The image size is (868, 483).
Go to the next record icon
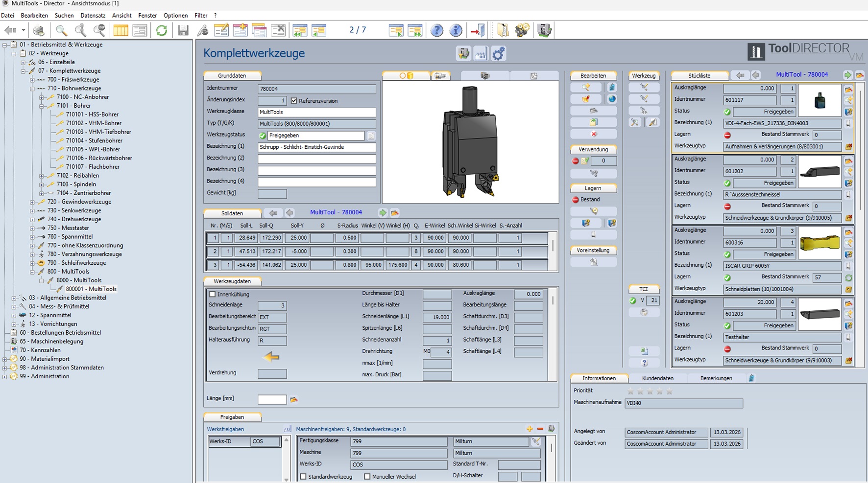click(x=396, y=30)
